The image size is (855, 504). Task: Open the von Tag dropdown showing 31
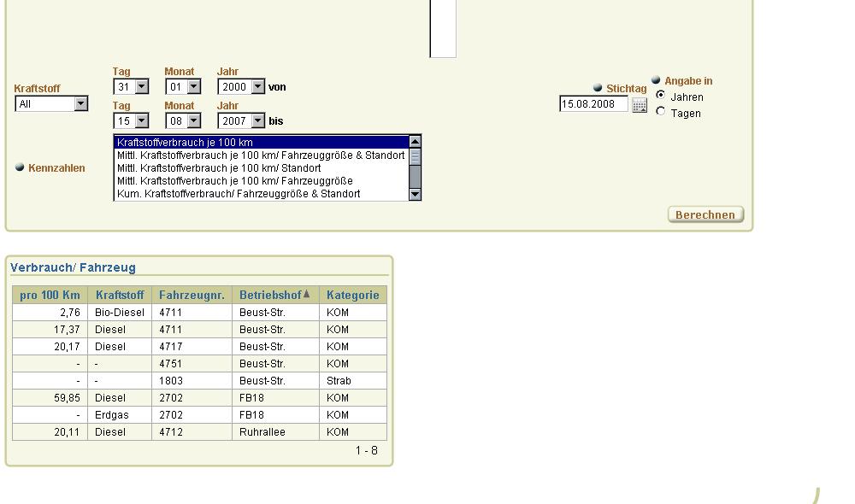coord(131,86)
